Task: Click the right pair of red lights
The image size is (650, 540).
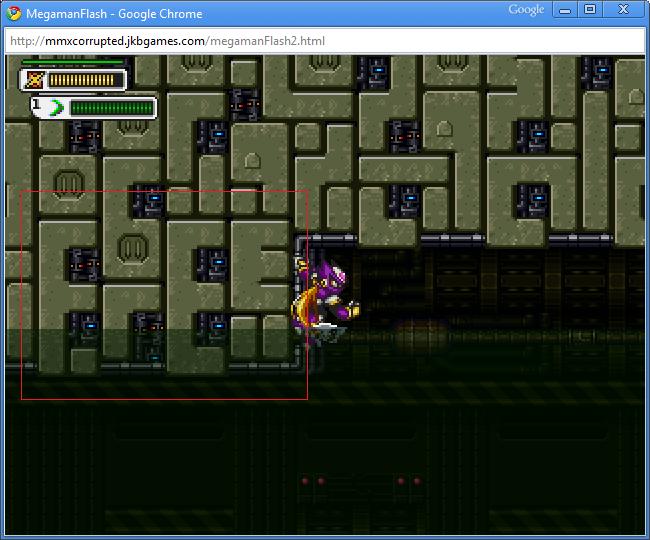Action: point(409,481)
